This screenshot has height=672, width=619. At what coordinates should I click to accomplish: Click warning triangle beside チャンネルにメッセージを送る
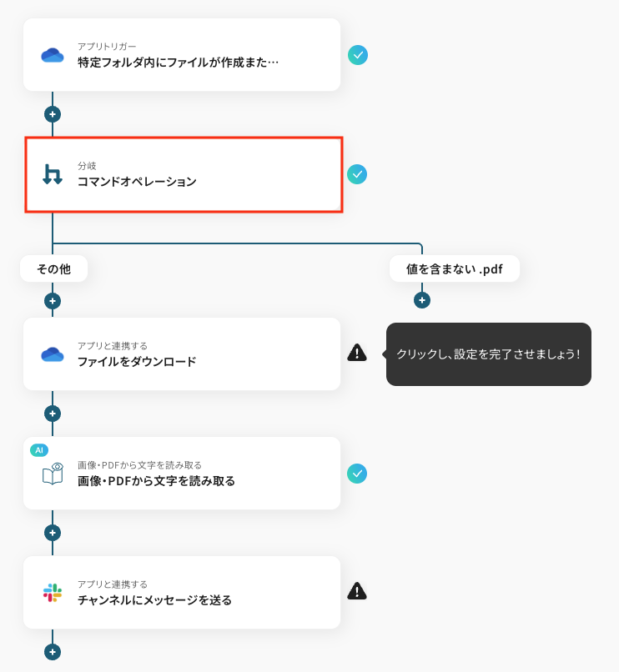[357, 591]
